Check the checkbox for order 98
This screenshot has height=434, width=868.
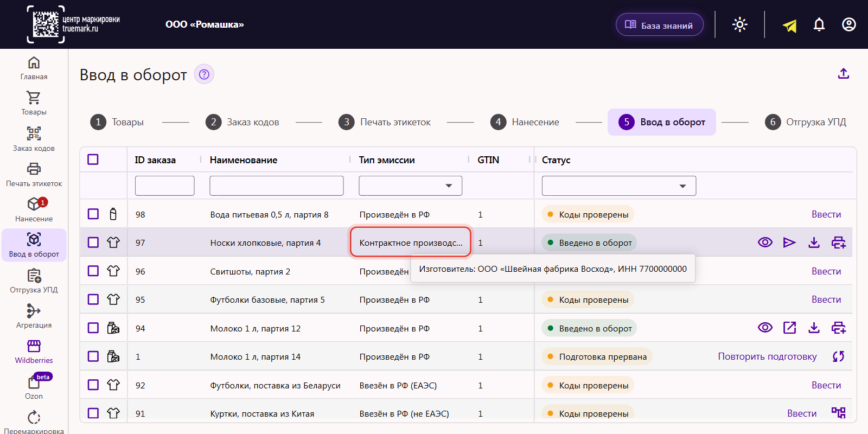point(93,214)
